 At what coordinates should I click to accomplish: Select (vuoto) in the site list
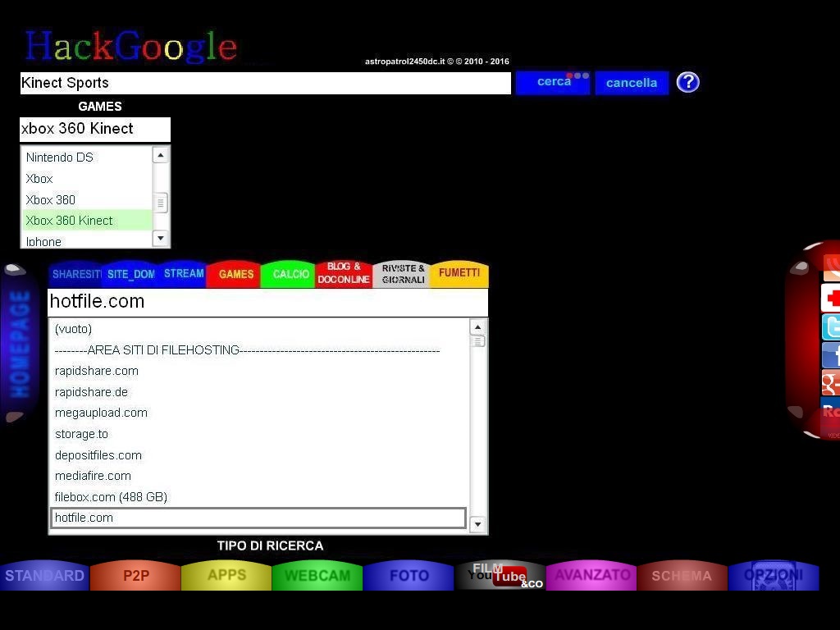click(259, 329)
